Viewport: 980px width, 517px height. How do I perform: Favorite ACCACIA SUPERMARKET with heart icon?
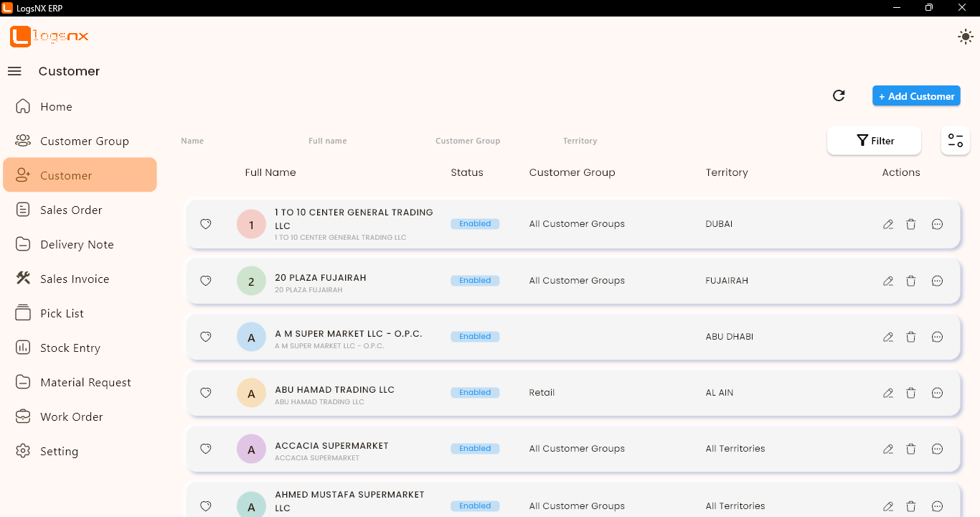pyautogui.click(x=206, y=449)
